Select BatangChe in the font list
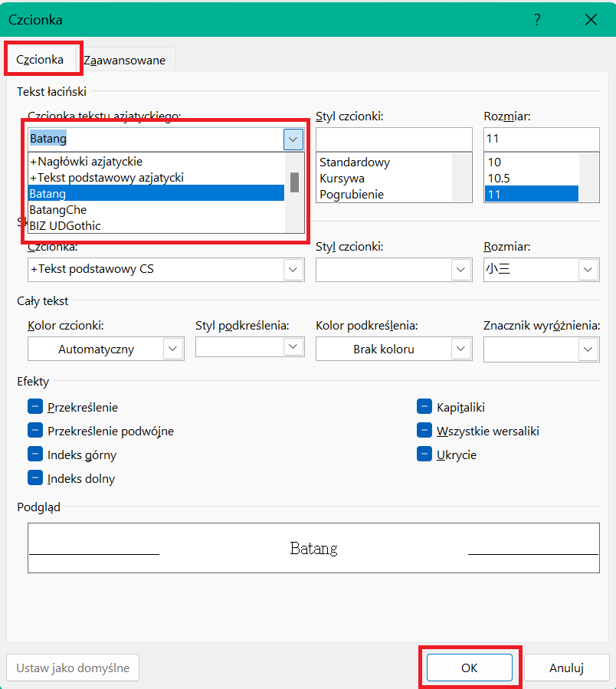 [58, 210]
